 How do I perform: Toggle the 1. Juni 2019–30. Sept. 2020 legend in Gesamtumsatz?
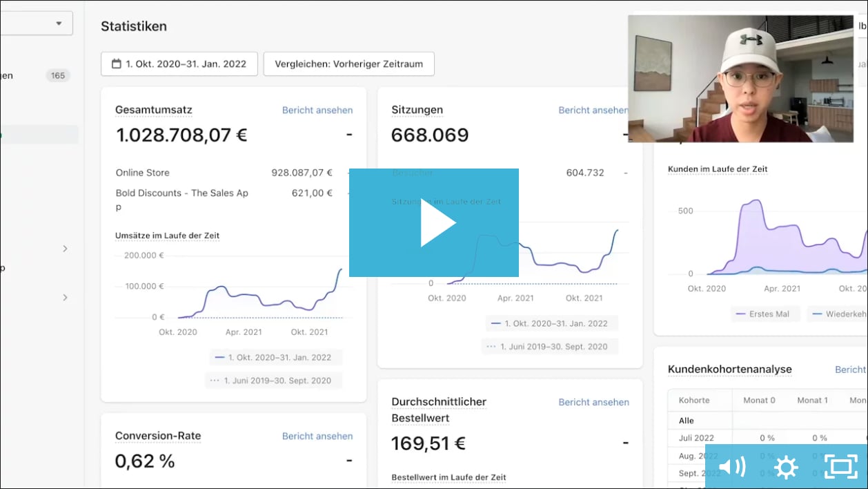pyautogui.click(x=273, y=381)
